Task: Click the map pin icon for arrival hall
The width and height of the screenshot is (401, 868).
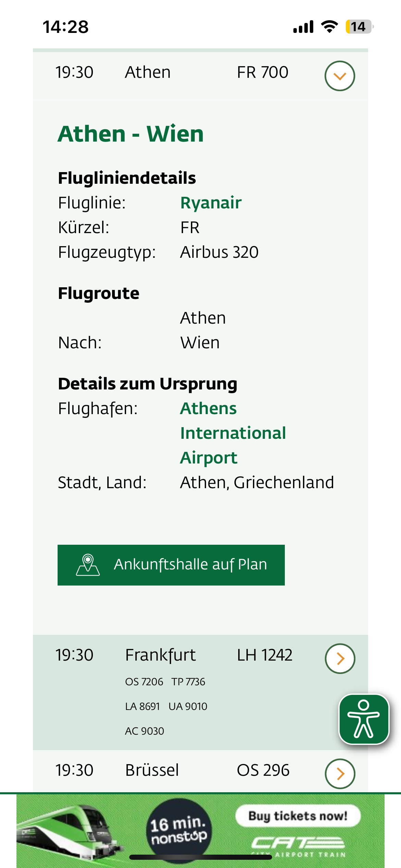Action: [88, 565]
